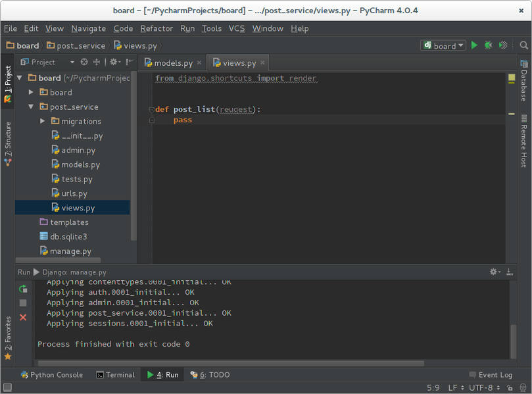Toggle the 7: Structure tool window
532x394 pixels.
7,144
